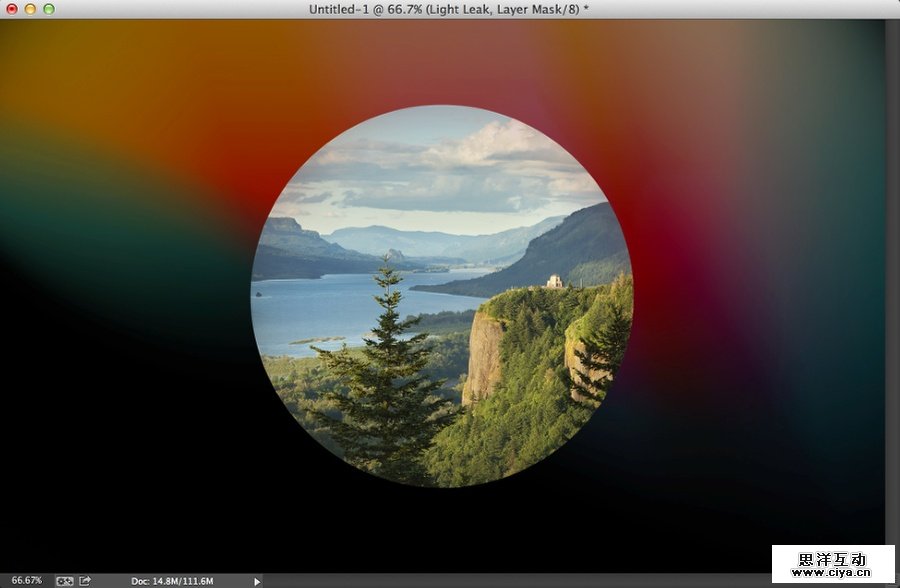The height and width of the screenshot is (588, 900).
Task: Click the zoom percentage field showing 66.67%
Action: pos(26,581)
